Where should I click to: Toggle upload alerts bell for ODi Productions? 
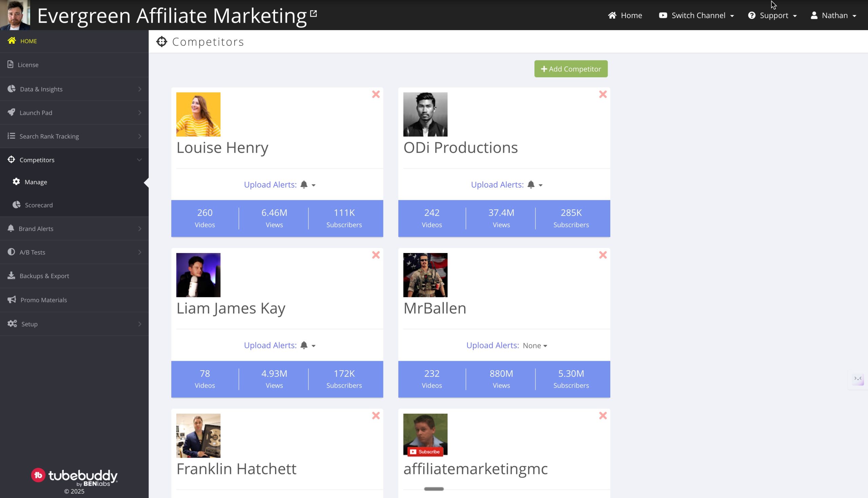click(531, 184)
